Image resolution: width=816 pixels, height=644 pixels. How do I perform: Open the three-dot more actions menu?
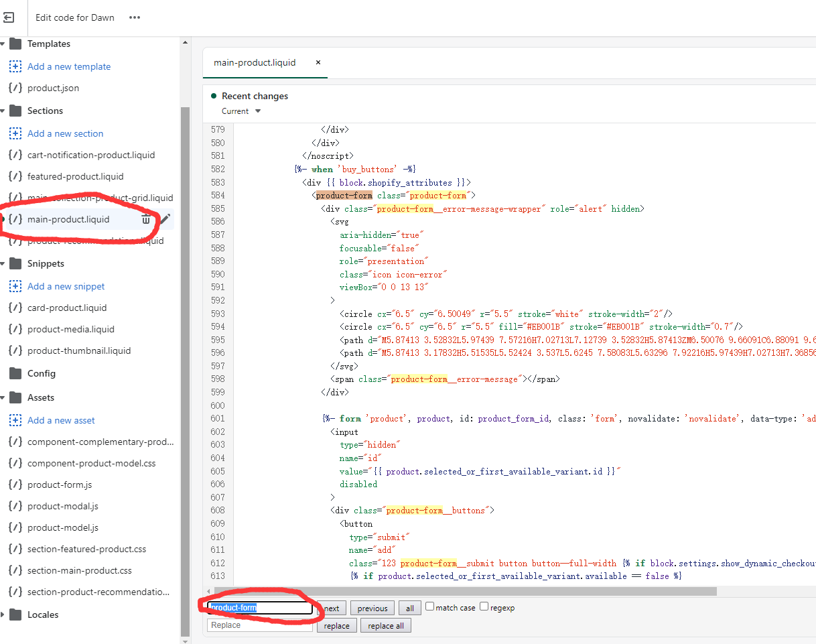pos(135,17)
